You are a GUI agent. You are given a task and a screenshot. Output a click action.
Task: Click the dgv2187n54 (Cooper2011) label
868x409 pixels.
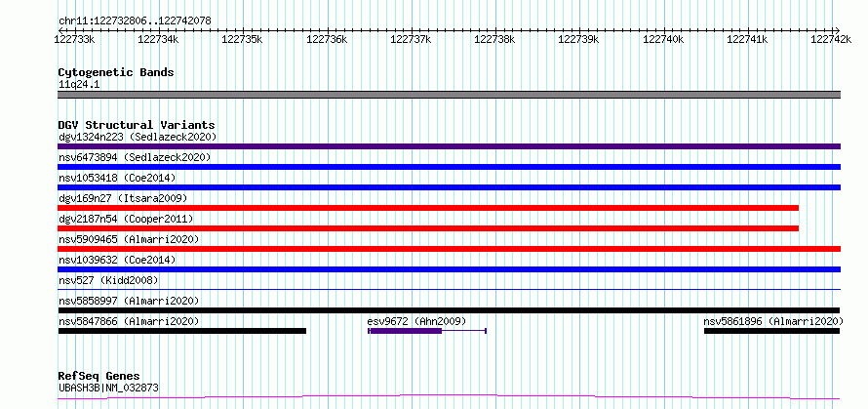point(126,219)
